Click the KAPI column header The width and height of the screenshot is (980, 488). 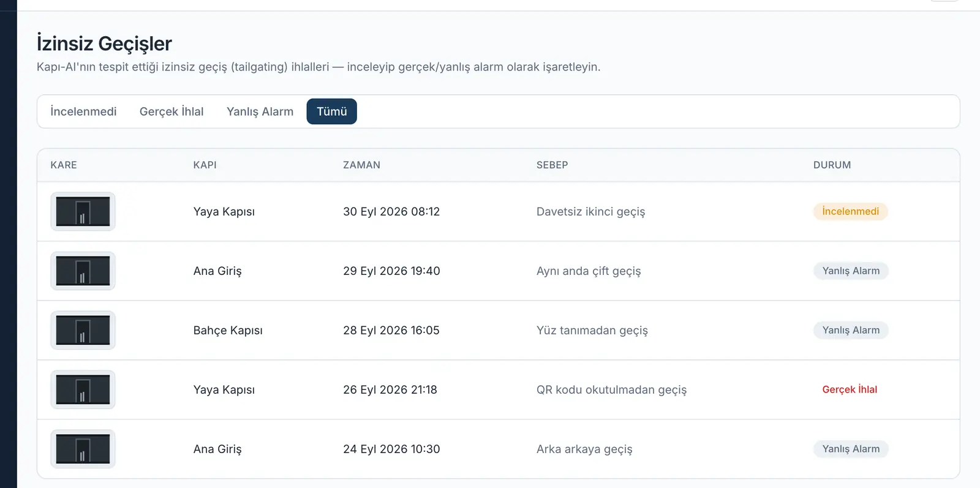[x=205, y=165]
